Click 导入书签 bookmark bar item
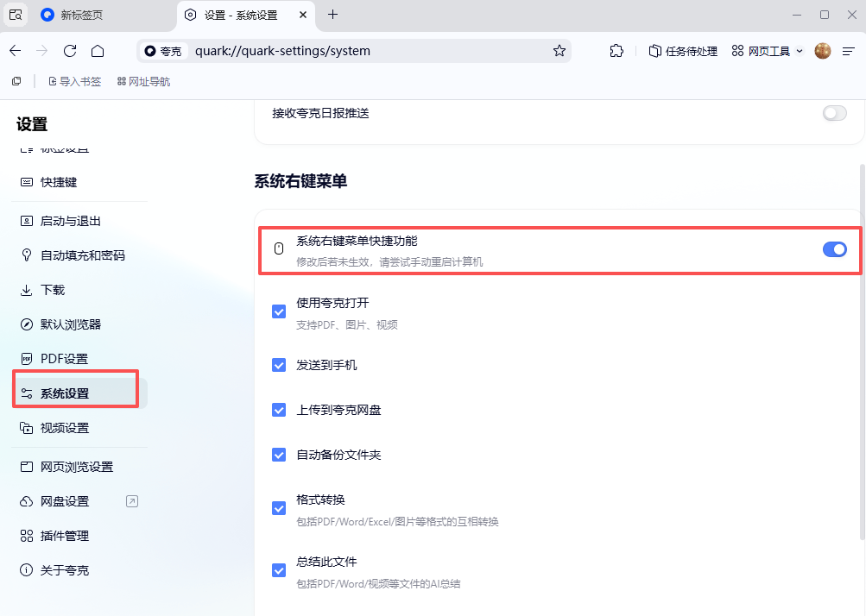The width and height of the screenshot is (866, 616). point(74,82)
